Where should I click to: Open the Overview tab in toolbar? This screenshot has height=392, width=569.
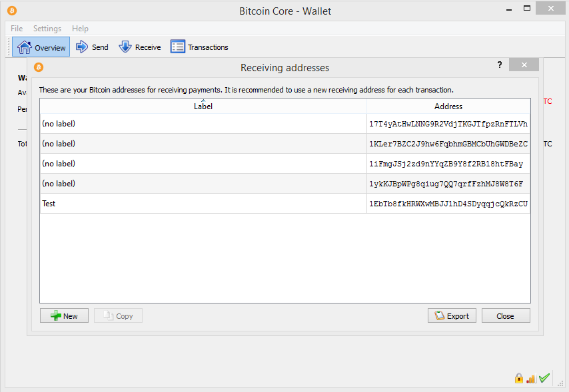tap(41, 47)
